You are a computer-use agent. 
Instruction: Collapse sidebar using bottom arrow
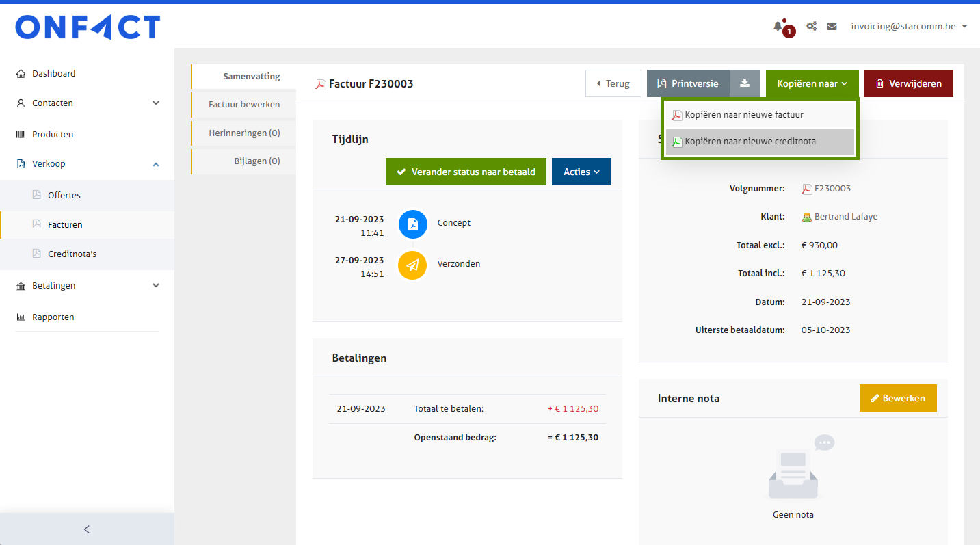[x=87, y=529]
